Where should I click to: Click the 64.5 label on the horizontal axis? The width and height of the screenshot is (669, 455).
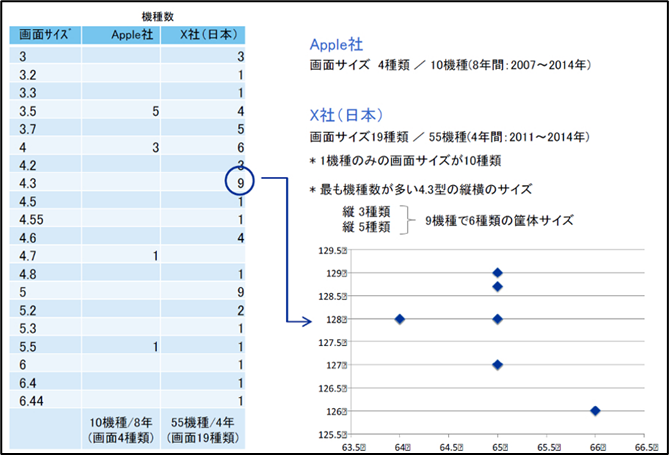point(451,447)
